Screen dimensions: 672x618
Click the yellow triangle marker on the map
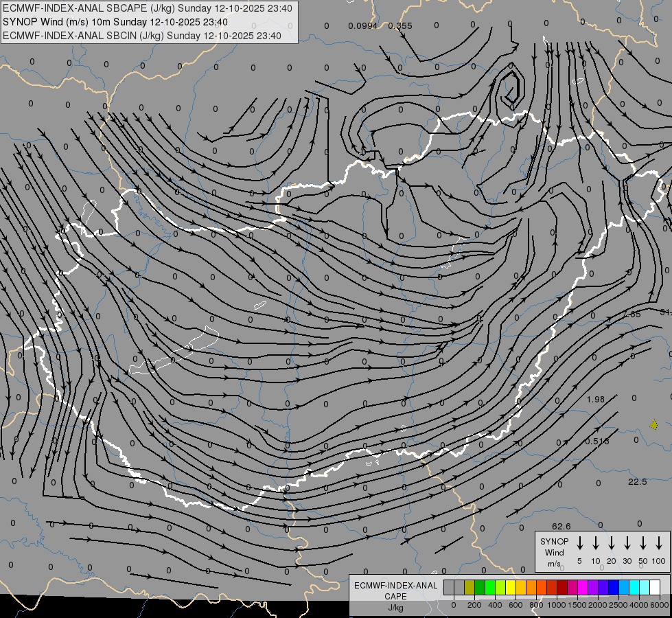(x=653, y=424)
